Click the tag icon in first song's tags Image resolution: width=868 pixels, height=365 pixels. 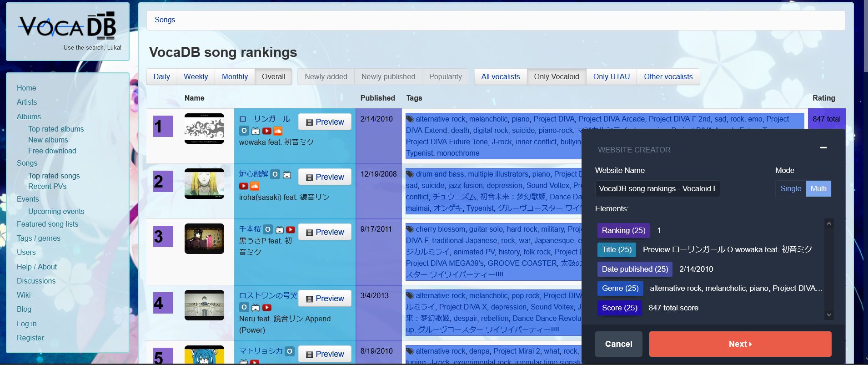click(410, 119)
